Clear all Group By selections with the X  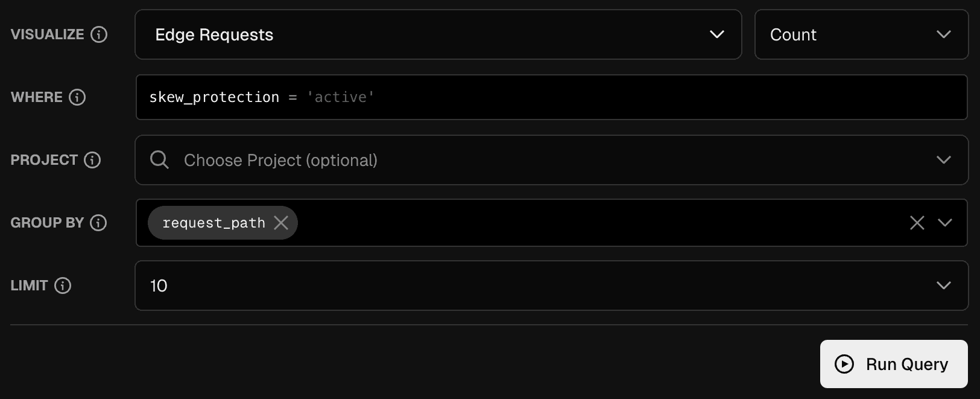tap(917, 223)
